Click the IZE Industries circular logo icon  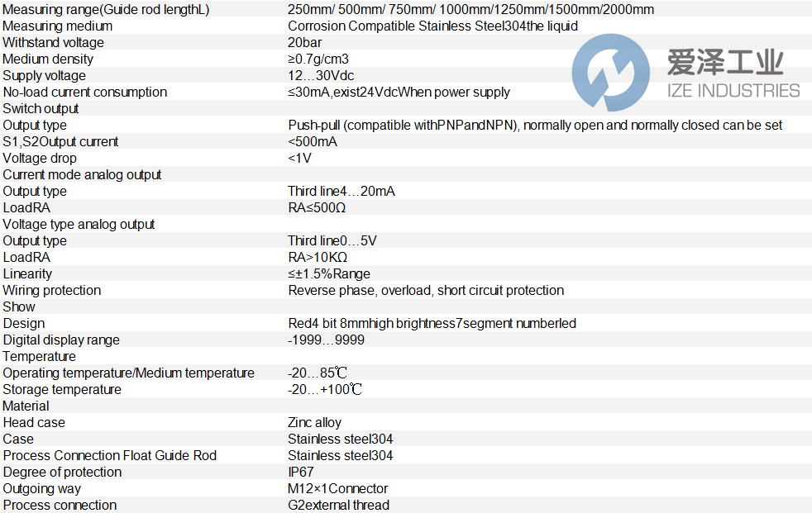coord(611,73)
